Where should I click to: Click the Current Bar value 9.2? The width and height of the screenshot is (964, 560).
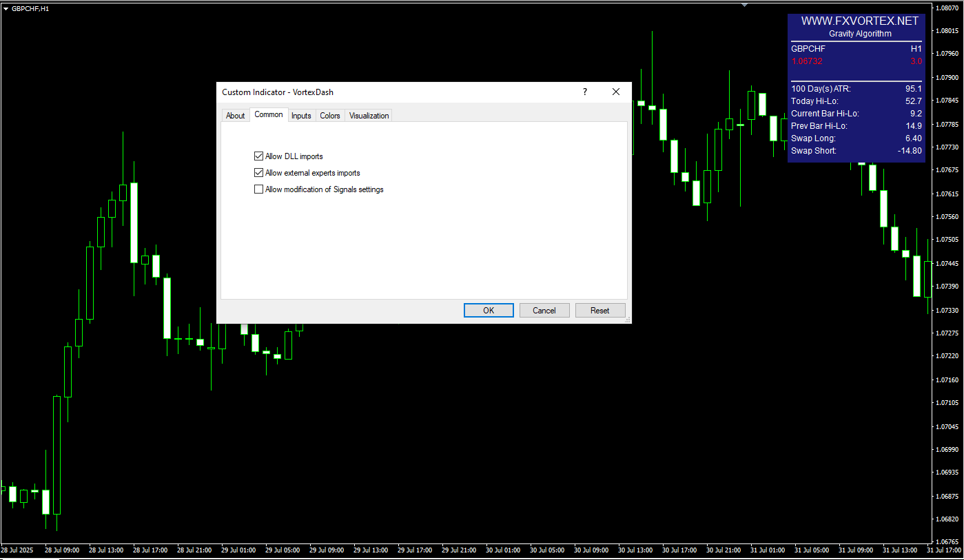tap(916, 114)
